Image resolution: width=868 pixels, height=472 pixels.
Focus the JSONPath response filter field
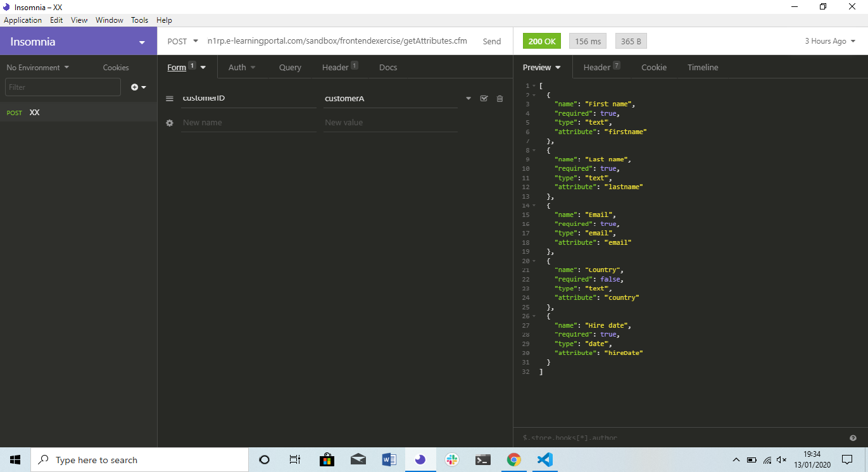tap(681, 438)
